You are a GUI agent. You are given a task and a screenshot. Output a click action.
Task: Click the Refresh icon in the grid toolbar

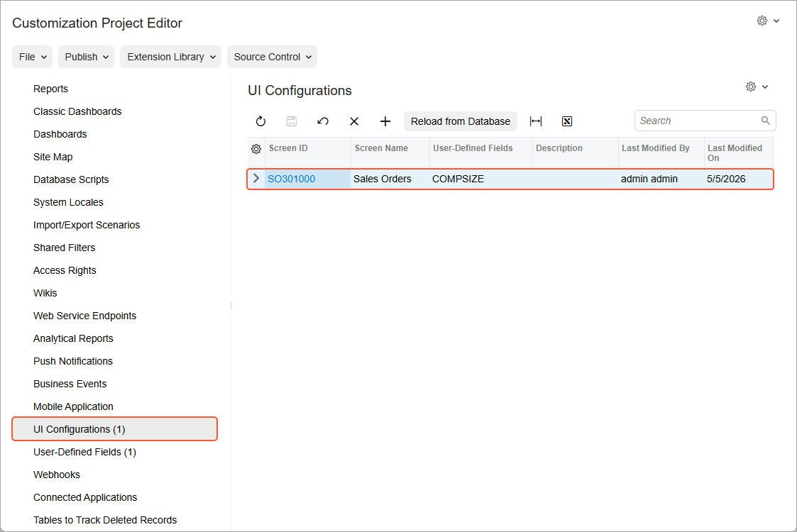click(260, 121)
